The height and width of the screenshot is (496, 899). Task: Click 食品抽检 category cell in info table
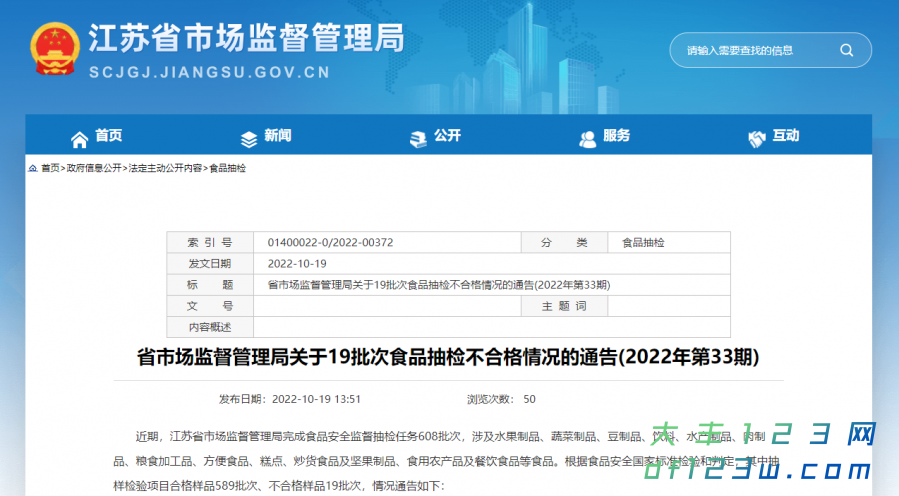click(x=643, y=242)
